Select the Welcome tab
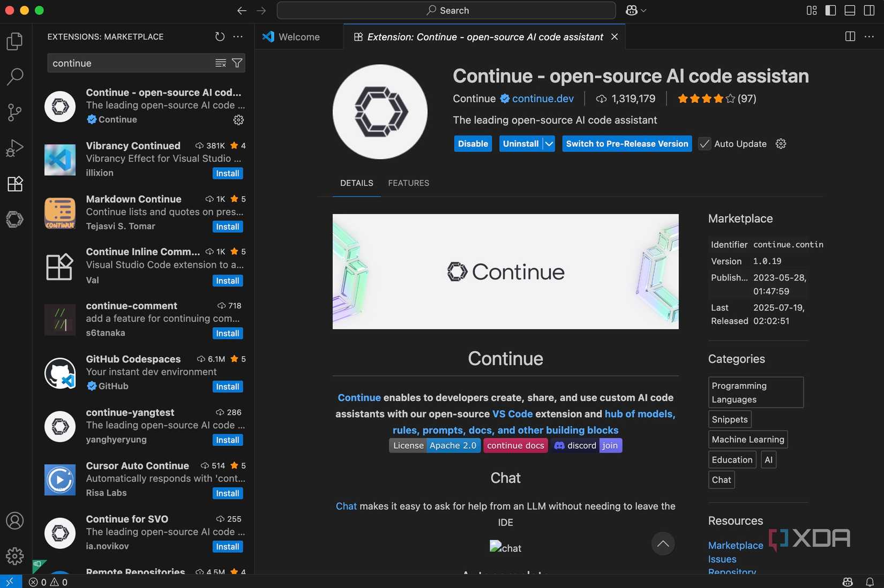Viewport: 884px width, 588px height. click(298, 37)
